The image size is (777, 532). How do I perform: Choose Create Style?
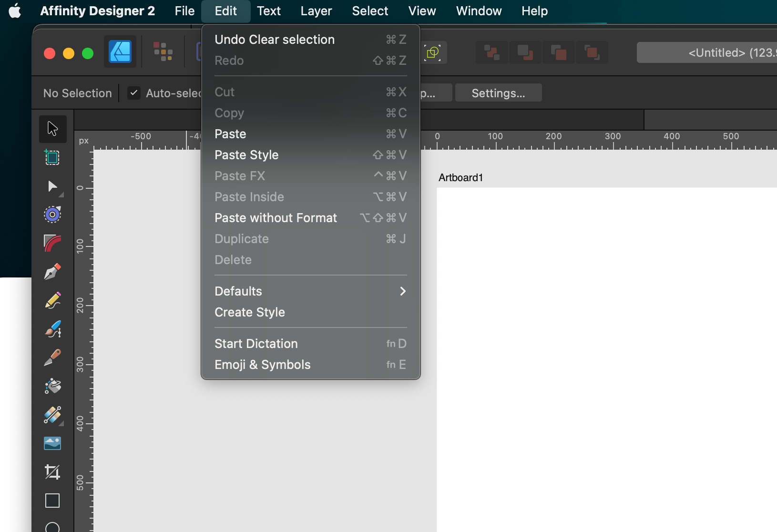pos(311,312)
